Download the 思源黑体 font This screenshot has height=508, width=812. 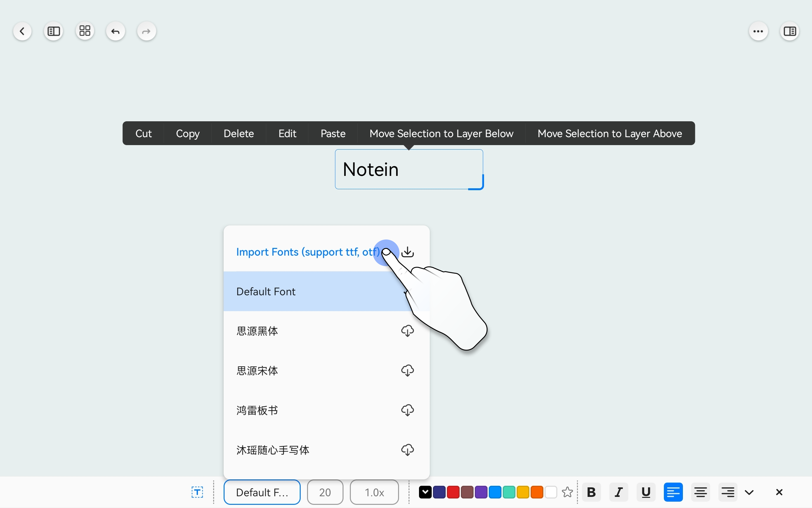pyautogui.click(x=408, y=331)
